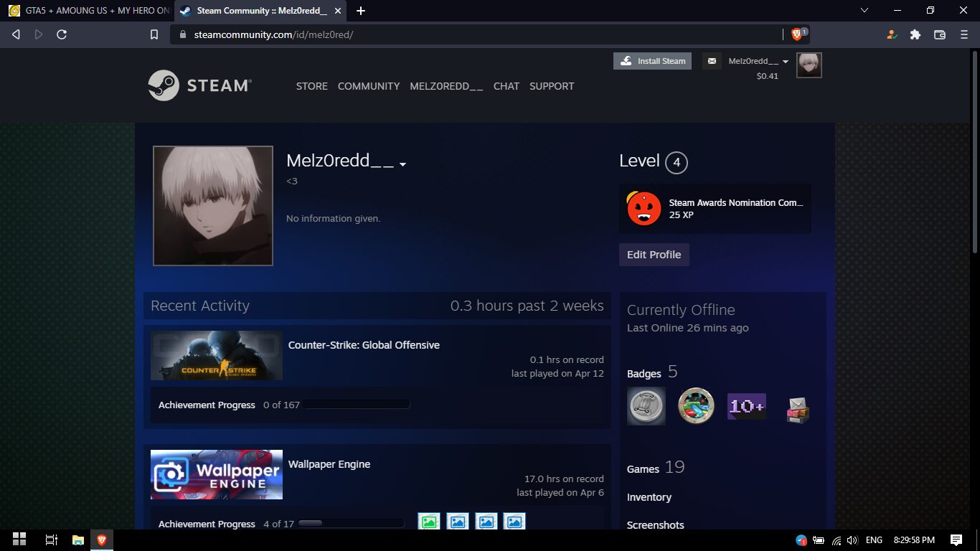This screenshot has height=551, width=980.
Task: Open the SUPPORT menu item
Action: 552,86
